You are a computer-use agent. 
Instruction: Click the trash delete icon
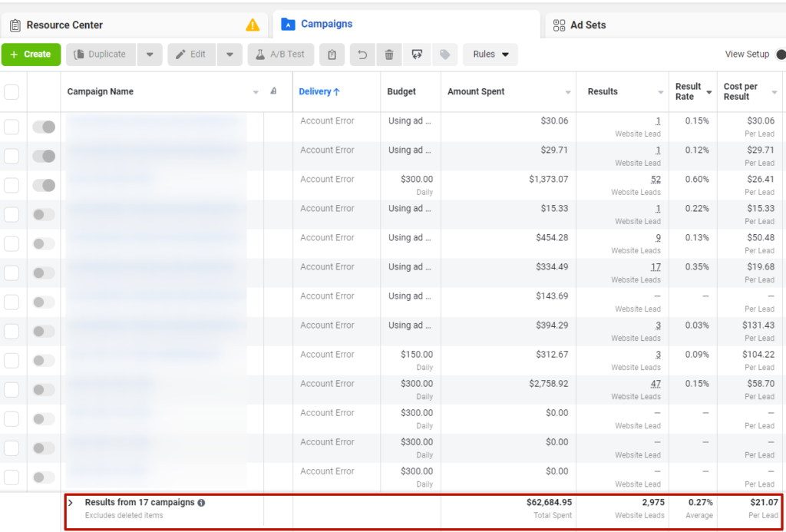[x=389, y=55]
